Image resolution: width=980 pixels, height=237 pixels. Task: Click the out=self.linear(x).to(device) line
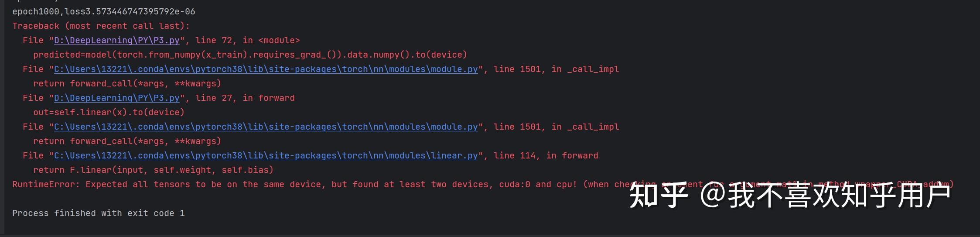coord(109,113)
